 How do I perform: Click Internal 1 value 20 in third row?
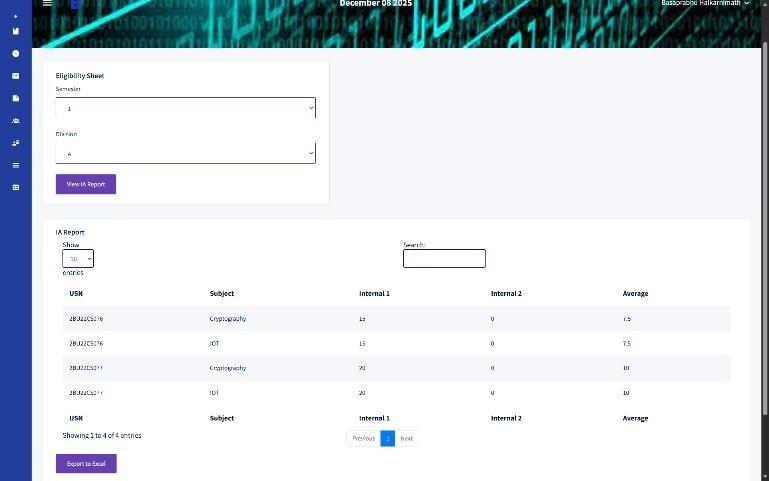pos(362,368)
